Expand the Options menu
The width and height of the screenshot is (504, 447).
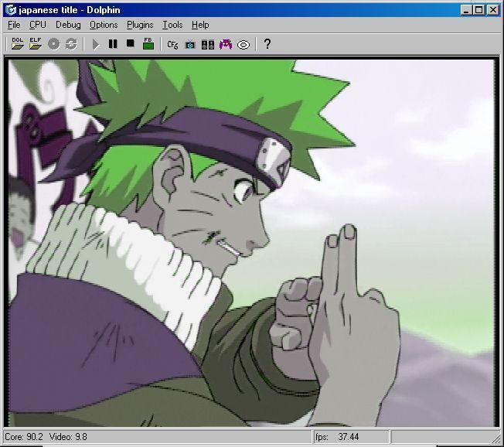click(x=104, y=25)
